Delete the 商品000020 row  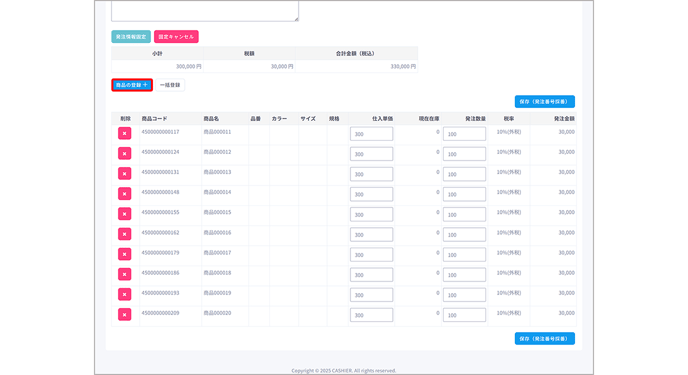[x=125, y=314]
